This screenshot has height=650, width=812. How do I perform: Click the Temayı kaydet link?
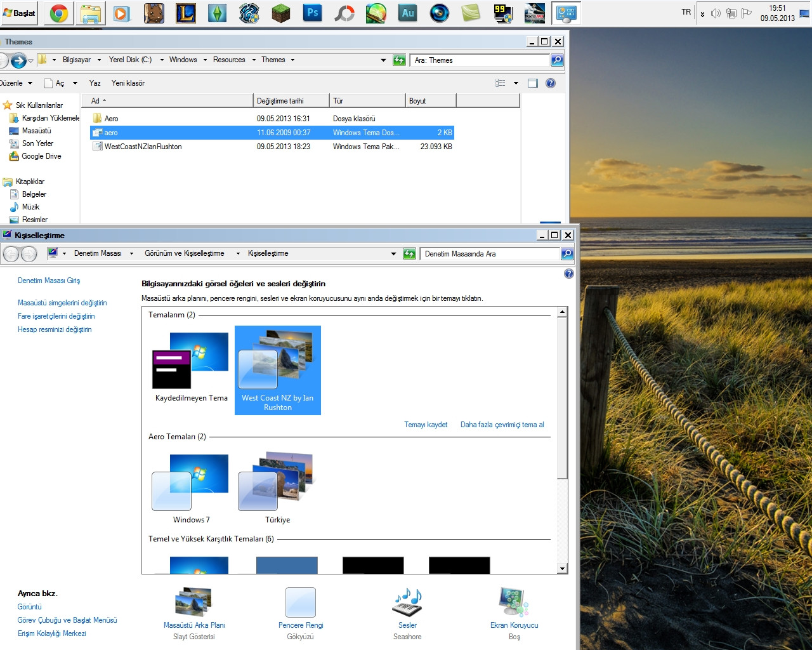[426, 425]
